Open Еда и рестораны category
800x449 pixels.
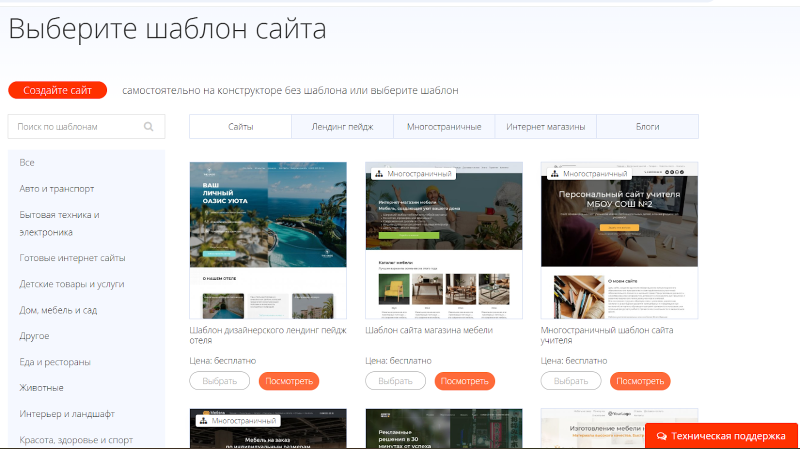point(55,362)
